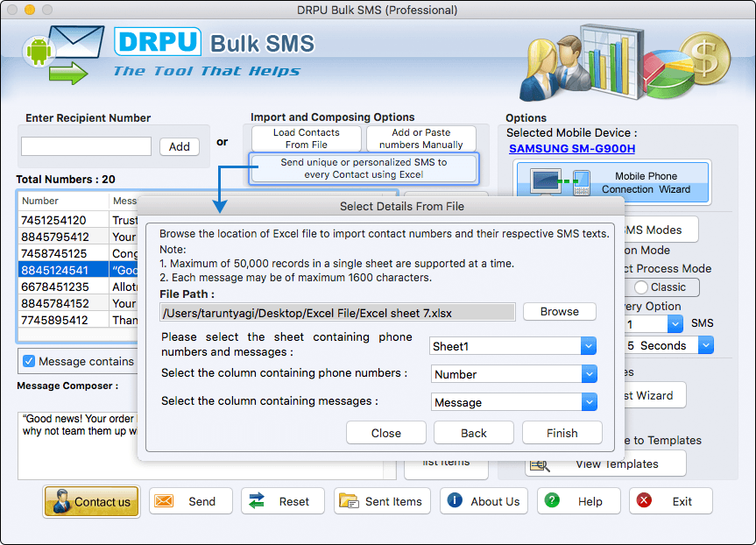Select row with number 7458745125
756x545 pixels.
pos(78,253)
